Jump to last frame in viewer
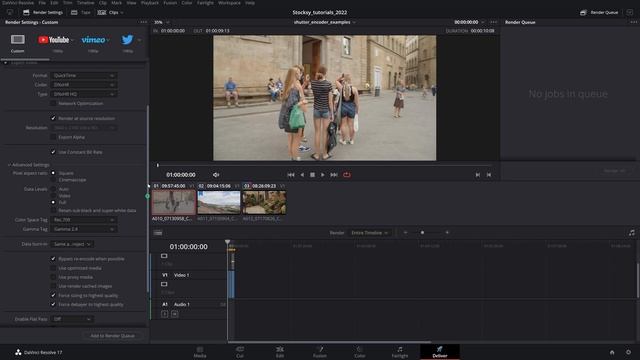640x360 pixels. (334, 175)
